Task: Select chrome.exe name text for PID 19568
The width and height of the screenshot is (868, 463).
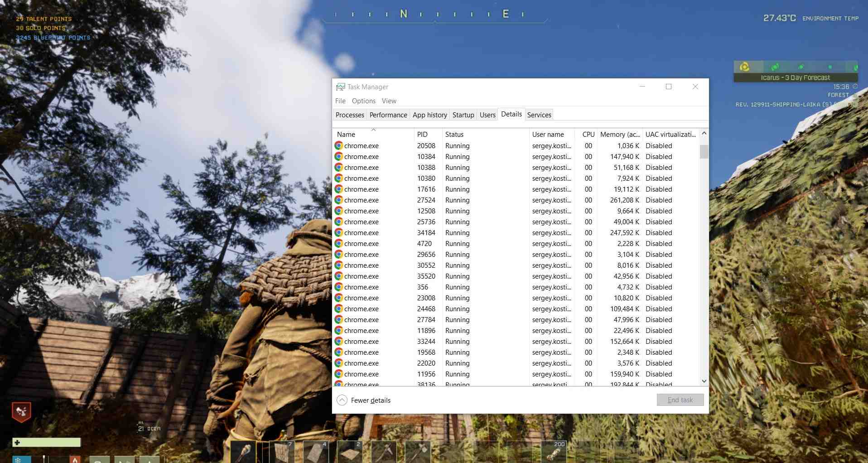Action: [x=361, y=352]
